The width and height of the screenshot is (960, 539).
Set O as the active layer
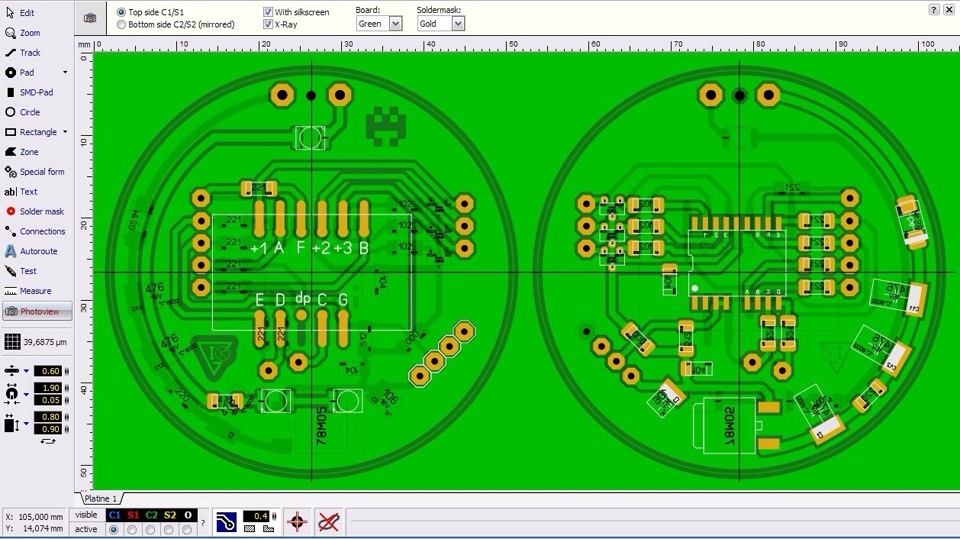187,530
